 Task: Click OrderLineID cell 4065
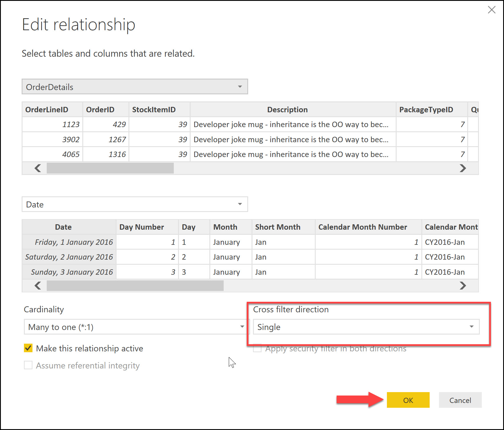pos(52,154)
